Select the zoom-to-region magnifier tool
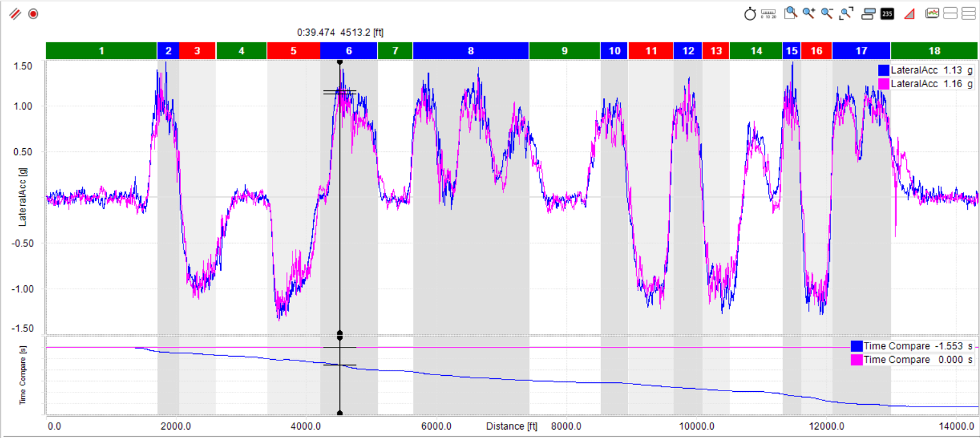The width and height of the screenshot is (980, 438). (791, 13)
